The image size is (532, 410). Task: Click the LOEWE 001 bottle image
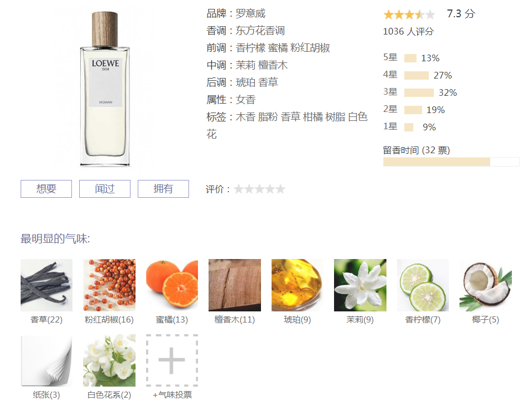[x=105, y=89]
